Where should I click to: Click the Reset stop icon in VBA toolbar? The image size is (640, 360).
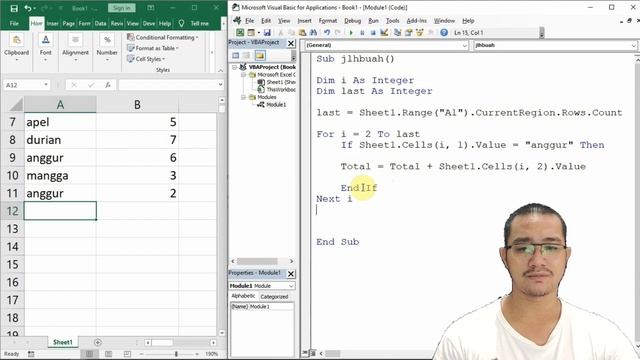pyautogui.click(x=373, y=33)
